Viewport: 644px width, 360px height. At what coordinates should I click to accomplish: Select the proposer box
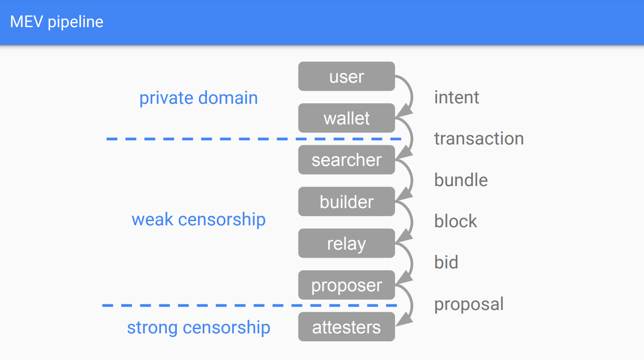(346, 285)
